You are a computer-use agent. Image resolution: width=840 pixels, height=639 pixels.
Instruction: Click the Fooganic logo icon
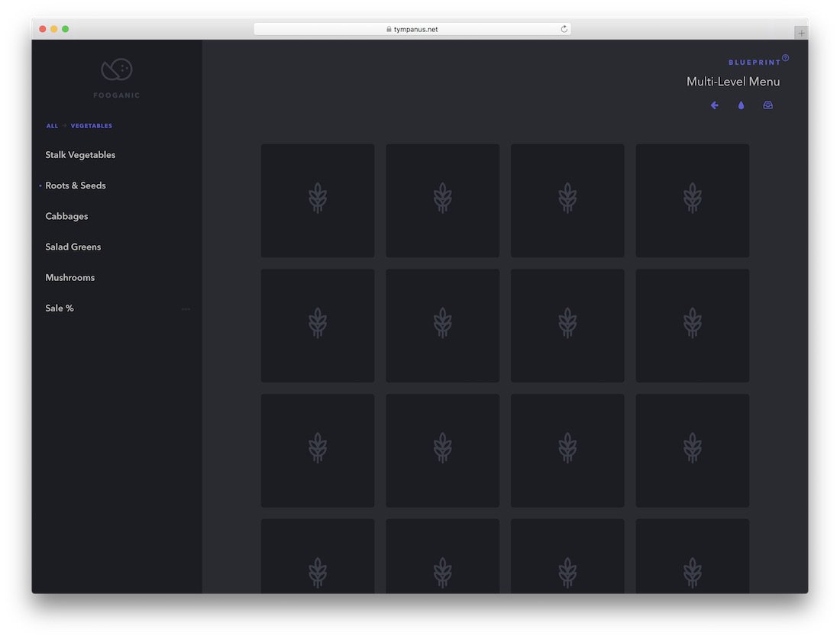(117, 69)
